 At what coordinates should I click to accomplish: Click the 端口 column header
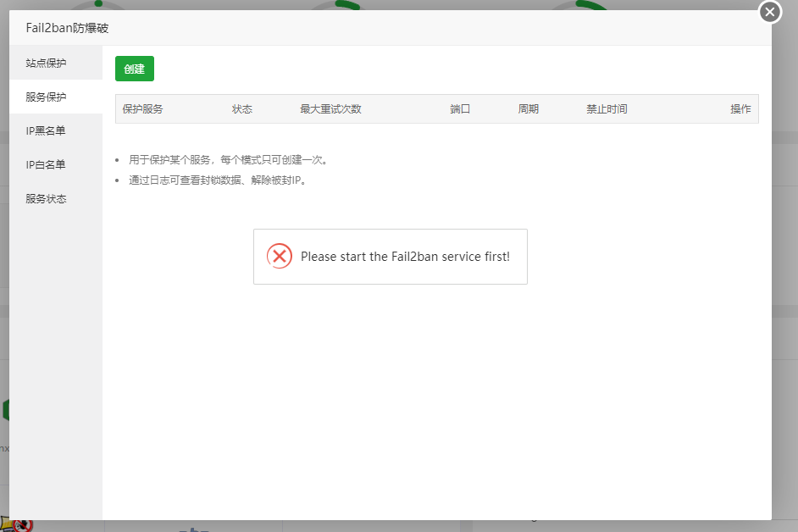point(459,109)
